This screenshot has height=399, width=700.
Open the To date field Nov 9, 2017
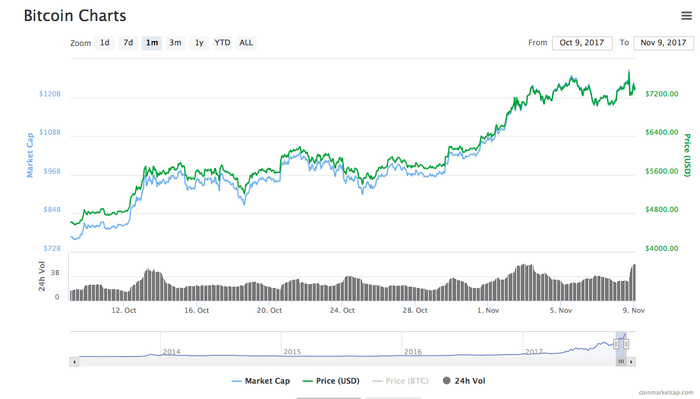point(663,43)
